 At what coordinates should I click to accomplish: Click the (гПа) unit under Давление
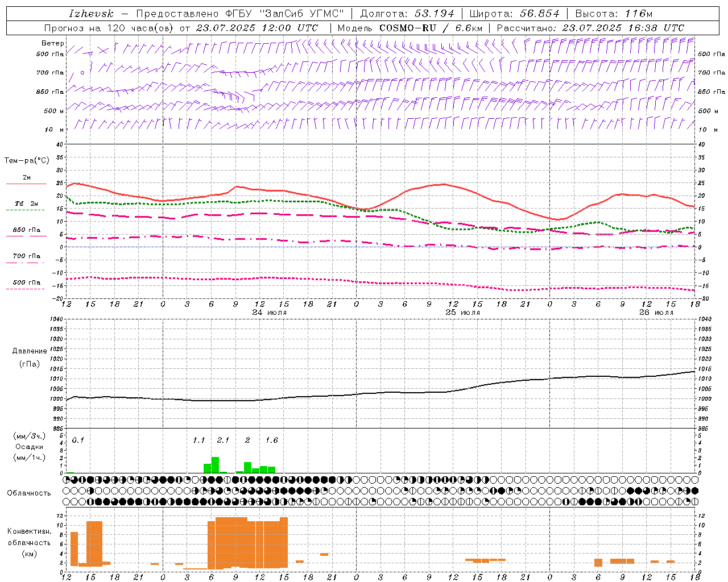(x=30, y=364)
